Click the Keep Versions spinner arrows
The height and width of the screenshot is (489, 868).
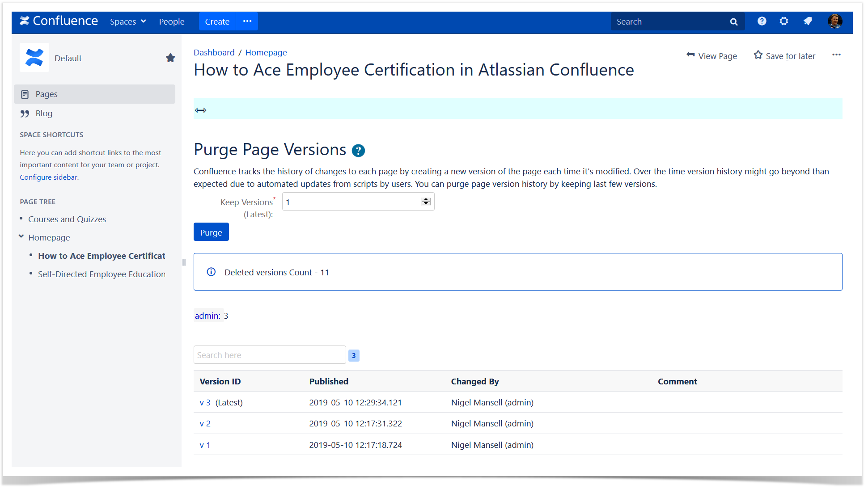coord(426,202)
